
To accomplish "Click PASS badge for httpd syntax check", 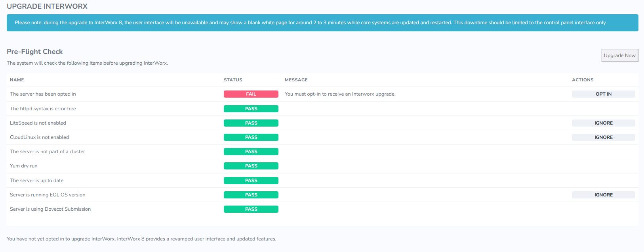I will click(251, 109).
